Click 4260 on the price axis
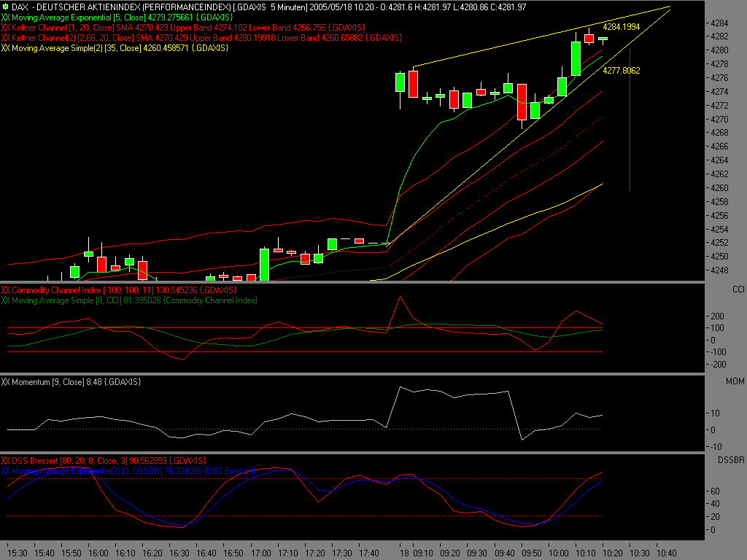The image size is (747, 560). pos(719,187)
